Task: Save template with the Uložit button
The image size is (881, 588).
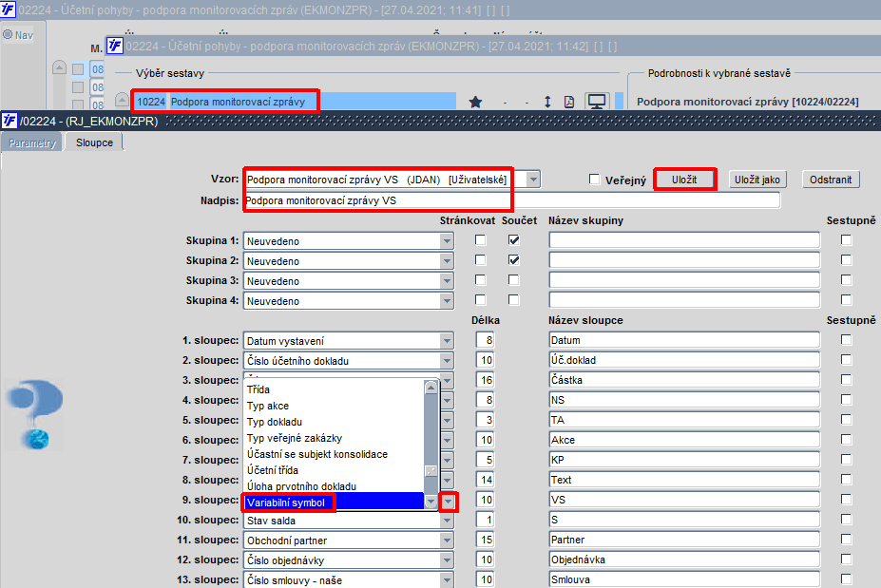Action: coord(684,180)
